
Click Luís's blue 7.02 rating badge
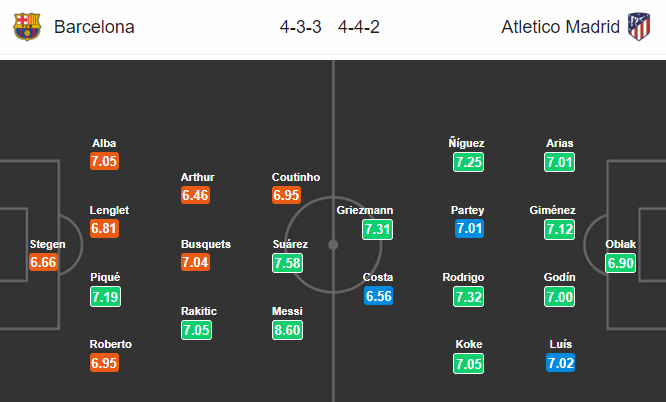tap(561, 363)
